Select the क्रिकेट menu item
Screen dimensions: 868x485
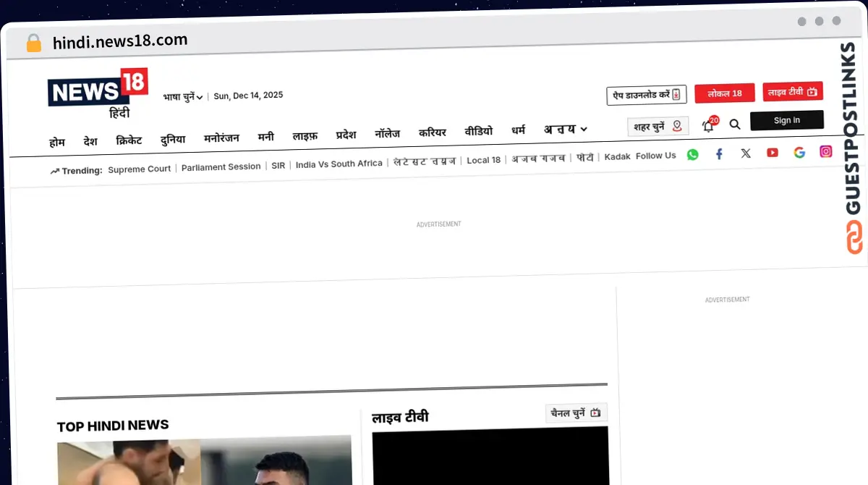click(x=129, y=140)
